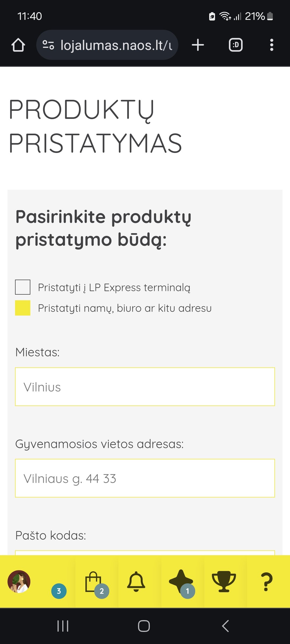The height and width of the screenshot is (644, 290).
Task: Edit the Gyvenamosios vietos adresas field
Action: click(x=145, y=478)
